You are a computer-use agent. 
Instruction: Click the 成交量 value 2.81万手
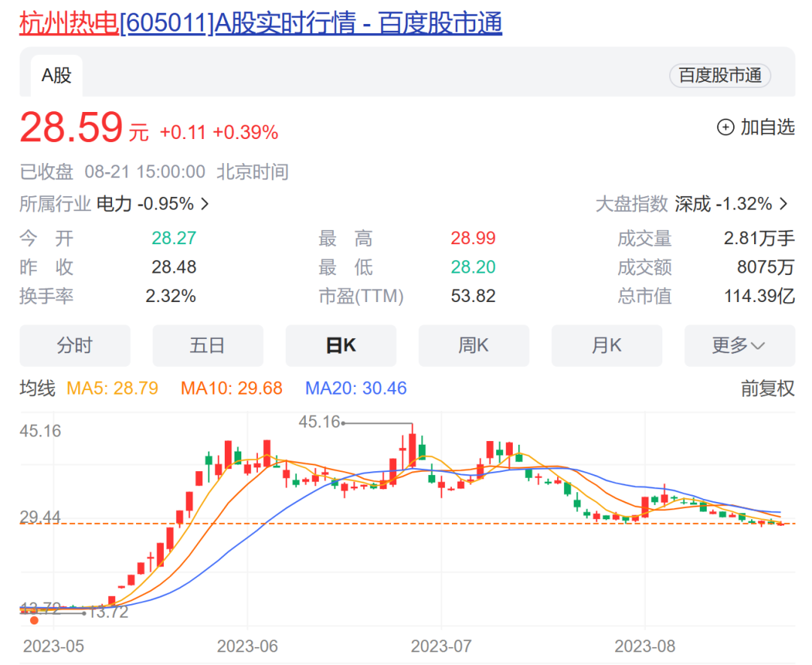click(759, 238)
